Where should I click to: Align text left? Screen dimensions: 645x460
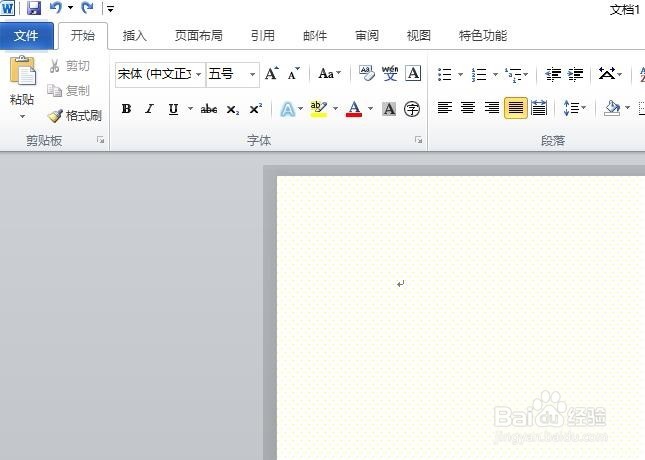[x=445, y=108]
